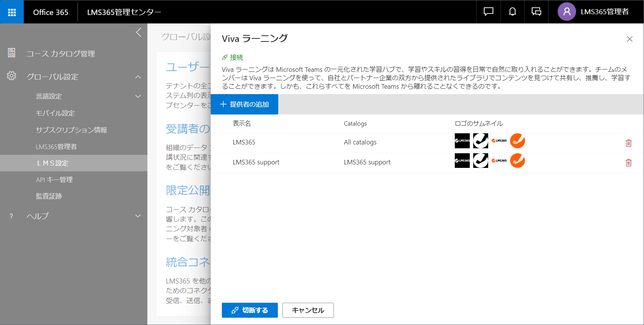Viewport: 644px width, 325px height.
Task: Open ヘルプ in the sidebar
Action: tap(38, 216)
